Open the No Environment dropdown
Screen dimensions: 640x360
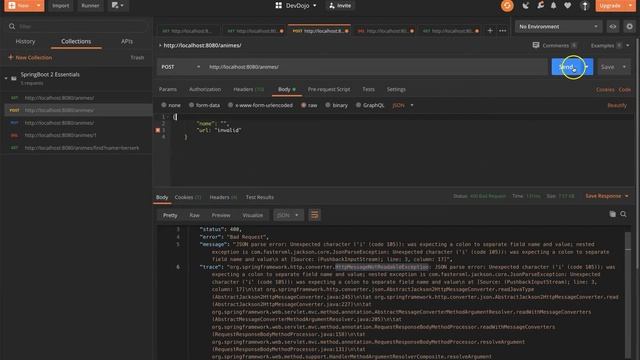pyautogui.click(x=559, y=27)
